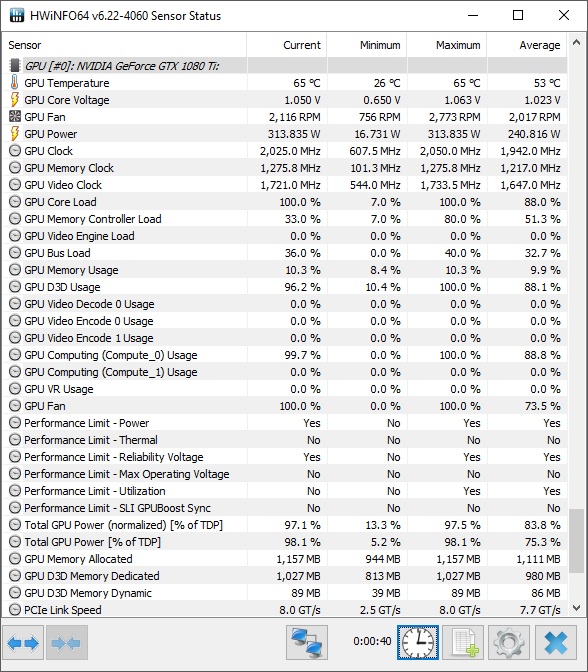Select Performance Limit - Thermal row
This screenshot has height=672, width=588.
click(286, 440)
